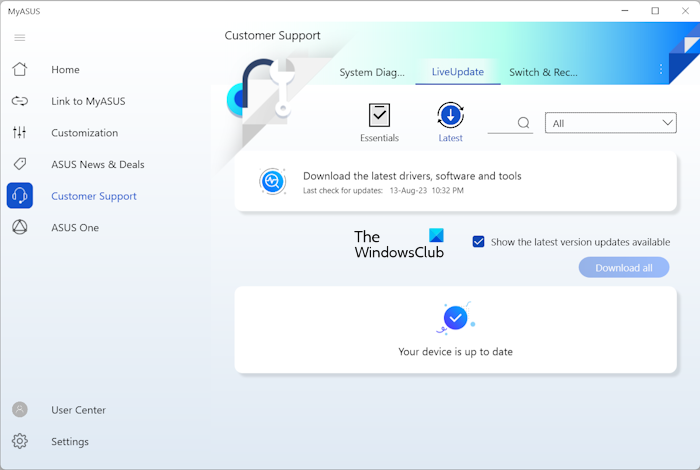Screen dimensions: 700x470
Task: Open the hamburger navigation menu
Action: (19, 38)
